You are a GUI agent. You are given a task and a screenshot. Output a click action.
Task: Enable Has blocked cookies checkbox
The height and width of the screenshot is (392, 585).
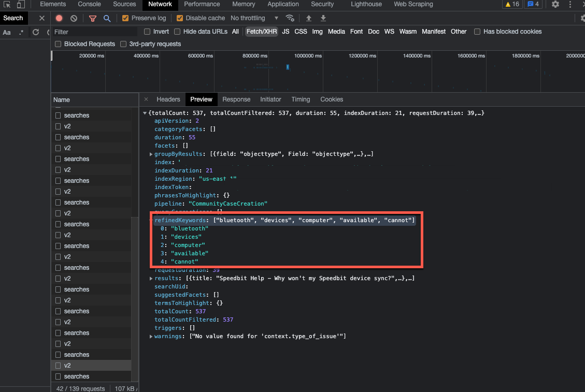(477, 32)
